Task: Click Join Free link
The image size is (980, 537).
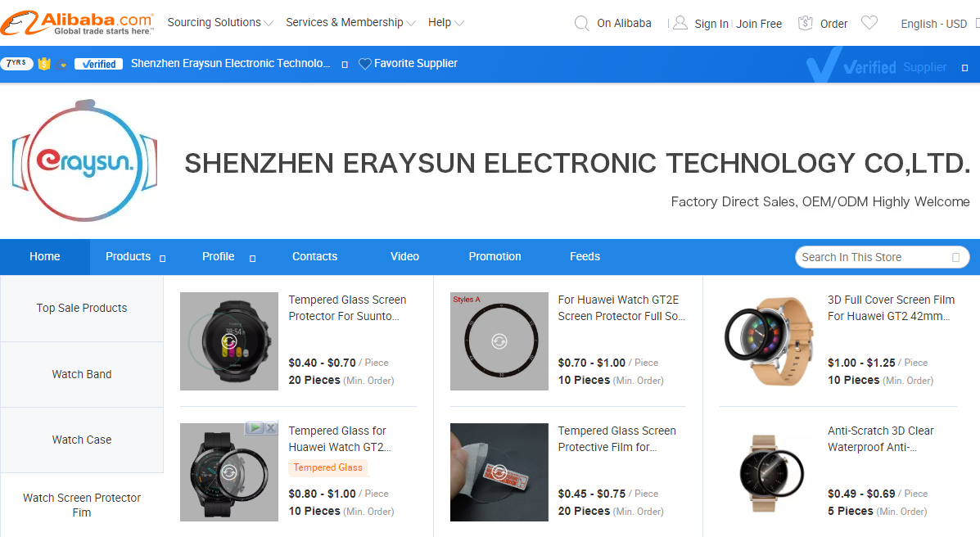Action: pyautogui.click(x=759, y=24)
